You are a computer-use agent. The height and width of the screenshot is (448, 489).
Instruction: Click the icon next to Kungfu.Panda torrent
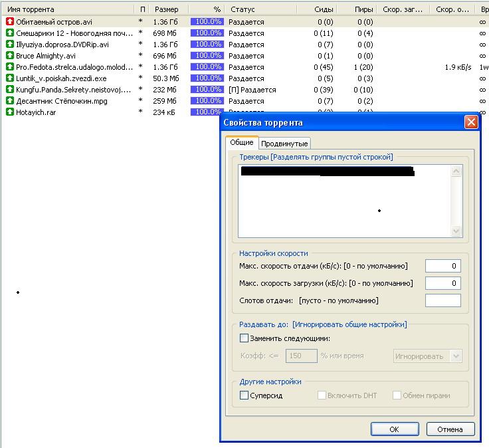(x=10, y=90)
